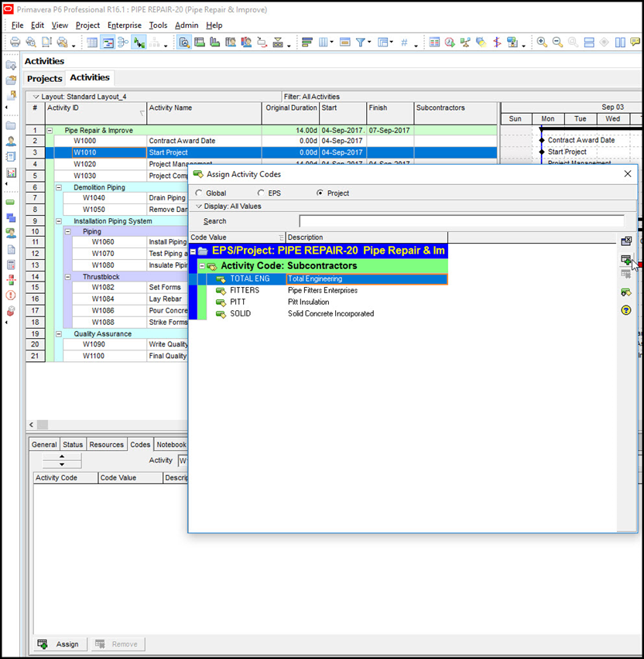Close the Assign Activity Codes dialog
The width and height of the screenshot is (644, 659).
coord(628,174)
